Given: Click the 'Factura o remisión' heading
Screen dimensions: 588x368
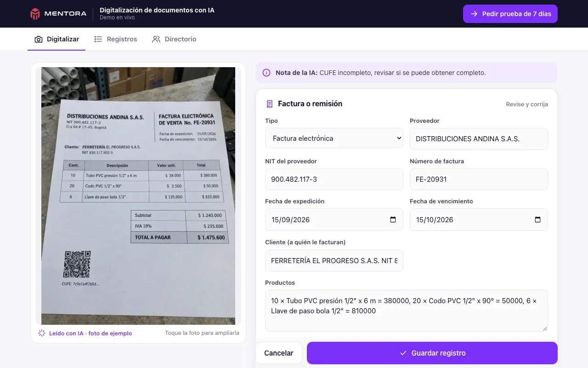Looking at the screenshot, I should 310,104.
